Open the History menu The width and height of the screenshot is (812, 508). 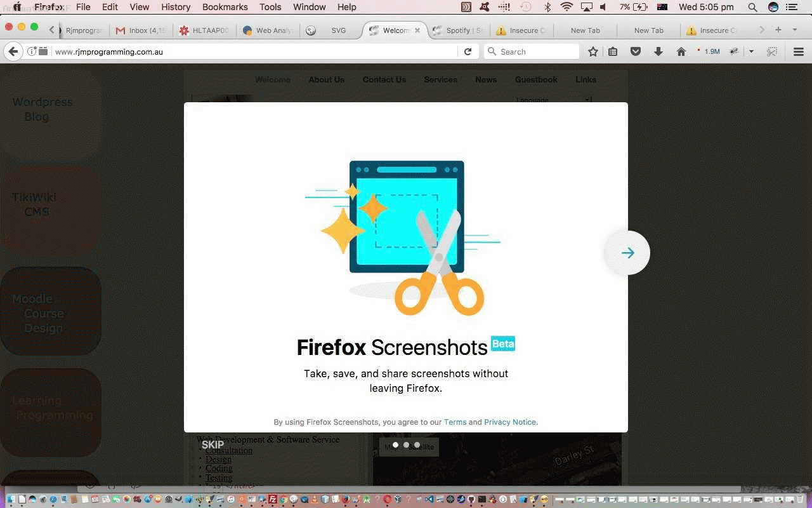point(176,7)
